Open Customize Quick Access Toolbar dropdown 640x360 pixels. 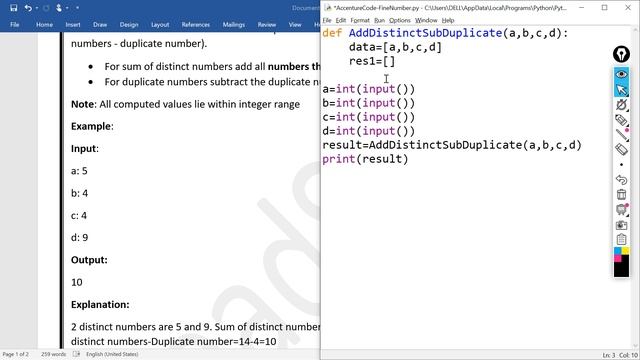click(78, 8)
